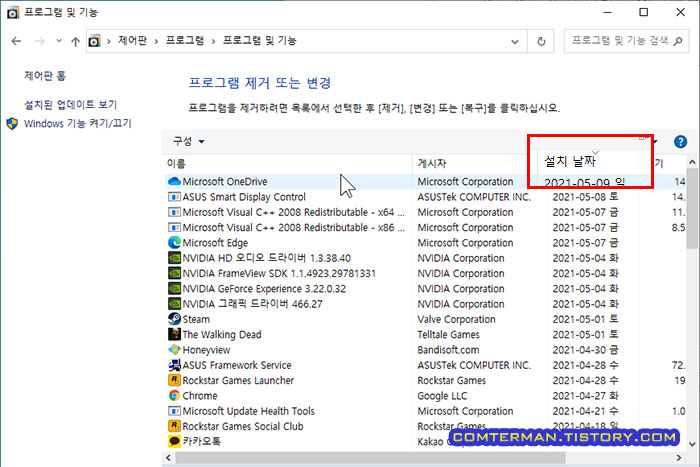Screen dimensions: 700x467
Task: Click 제어판 in the breadcrumb
Action: 132,41
